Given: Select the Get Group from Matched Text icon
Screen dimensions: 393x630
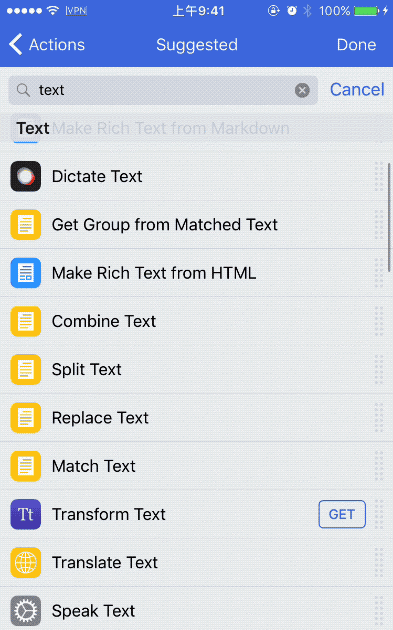Looking at the screenshot, I should pos(26,225).
